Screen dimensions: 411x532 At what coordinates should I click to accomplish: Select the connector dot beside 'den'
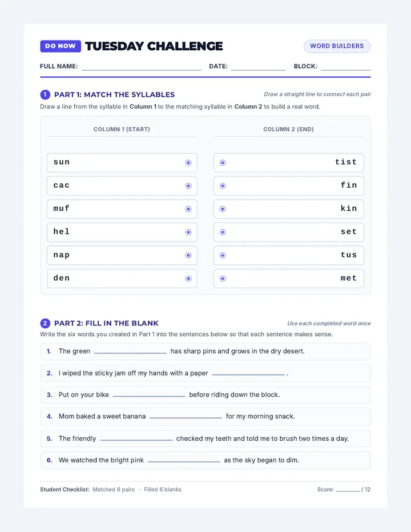pyautogui.click(x=188, y=279)
